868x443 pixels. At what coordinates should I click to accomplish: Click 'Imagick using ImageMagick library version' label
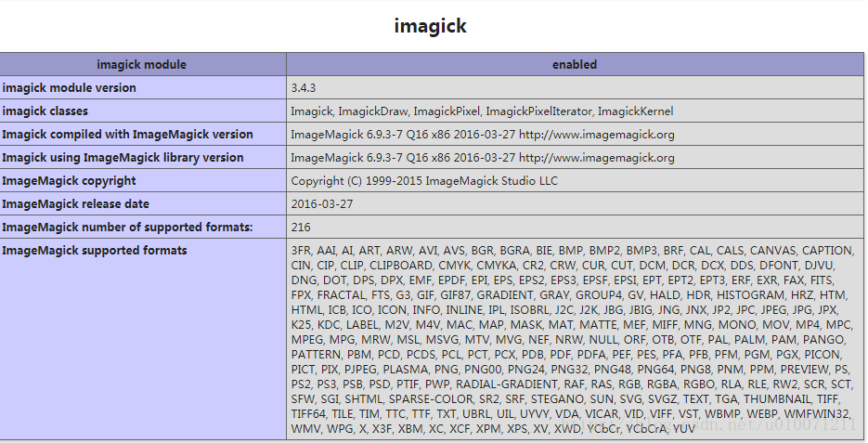point(123,158)
